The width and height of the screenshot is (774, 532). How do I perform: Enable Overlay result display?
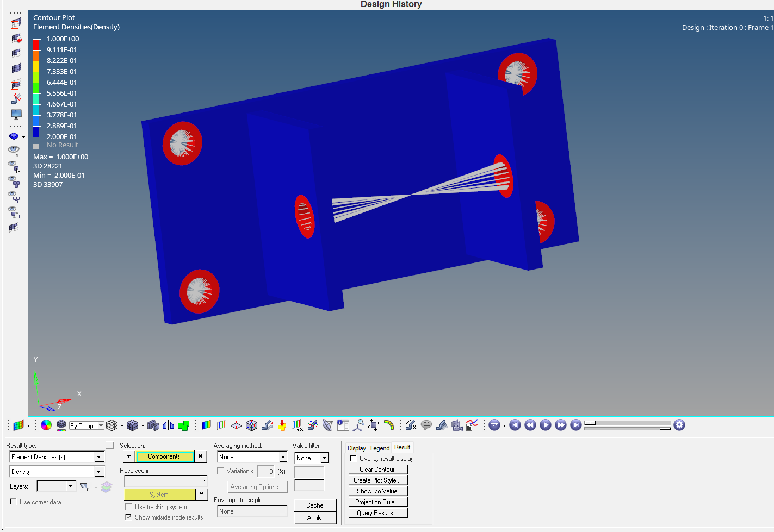(353, 458)
